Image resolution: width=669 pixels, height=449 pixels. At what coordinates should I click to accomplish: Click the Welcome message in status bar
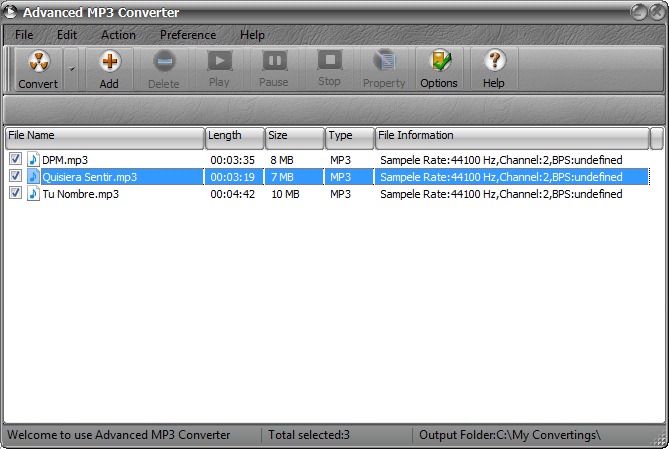[119, 435]
